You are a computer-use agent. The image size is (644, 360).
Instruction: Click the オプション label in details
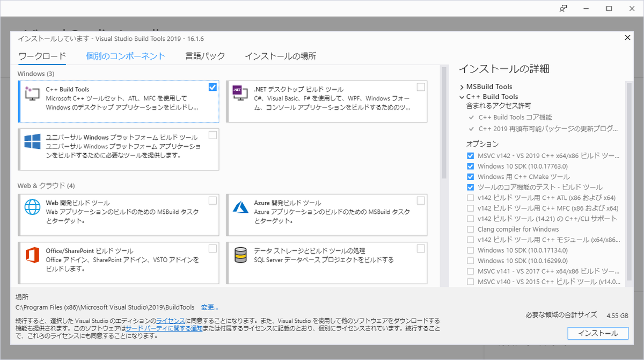coord(482,144)
